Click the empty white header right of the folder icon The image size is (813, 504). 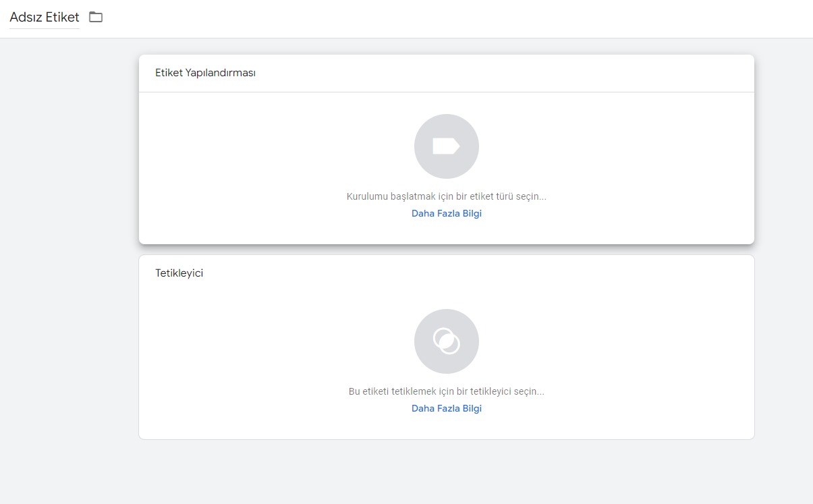coord(439,18)
